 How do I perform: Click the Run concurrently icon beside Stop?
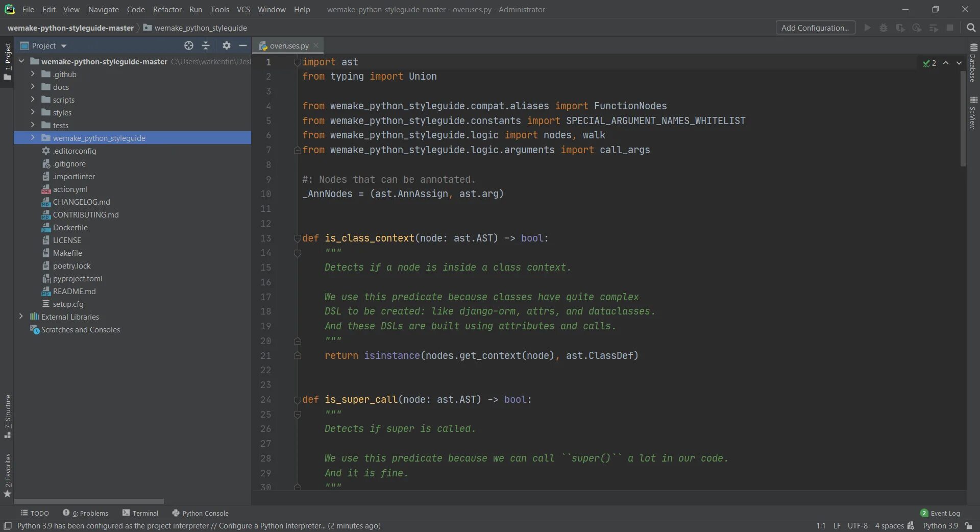point(934,28)
